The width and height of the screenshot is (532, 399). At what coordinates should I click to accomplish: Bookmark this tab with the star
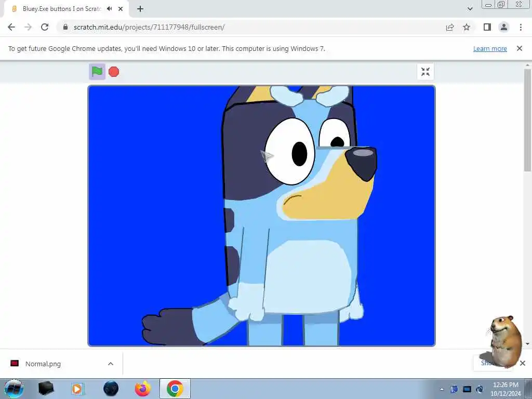tap(467, 27)
